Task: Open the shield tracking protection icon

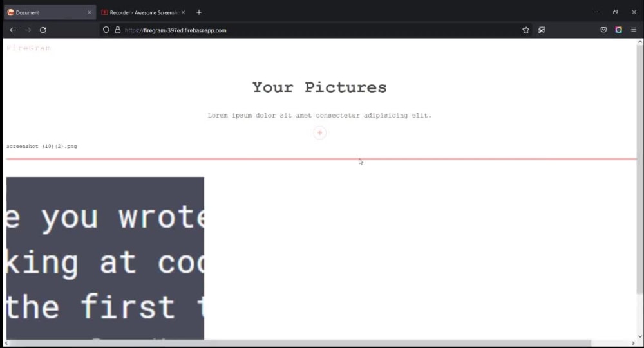Action: tap(106, 30)
